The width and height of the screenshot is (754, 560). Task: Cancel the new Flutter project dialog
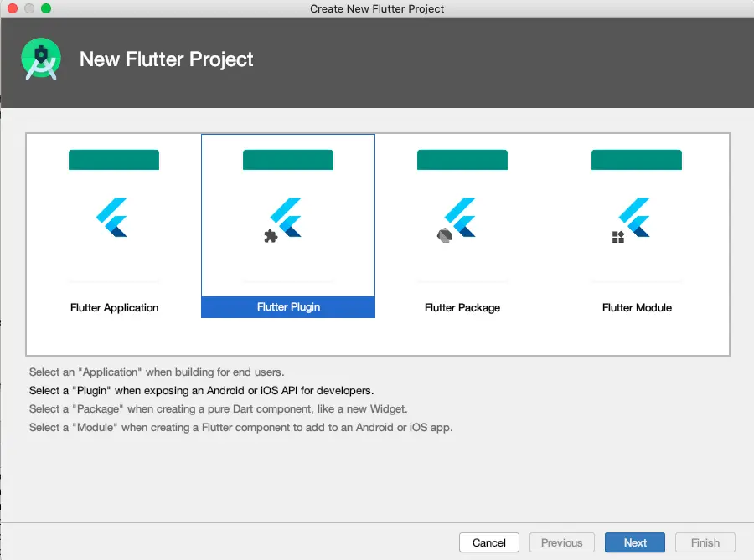point(489,542)
